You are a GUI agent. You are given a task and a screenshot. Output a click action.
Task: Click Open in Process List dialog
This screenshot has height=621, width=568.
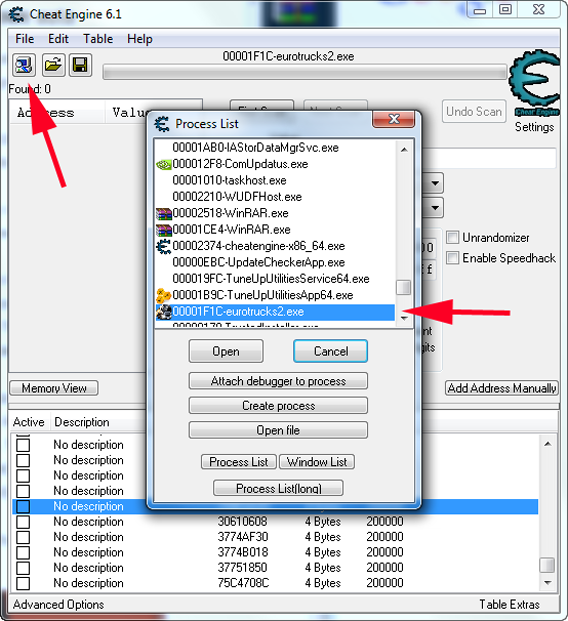(x=226, y=351)
